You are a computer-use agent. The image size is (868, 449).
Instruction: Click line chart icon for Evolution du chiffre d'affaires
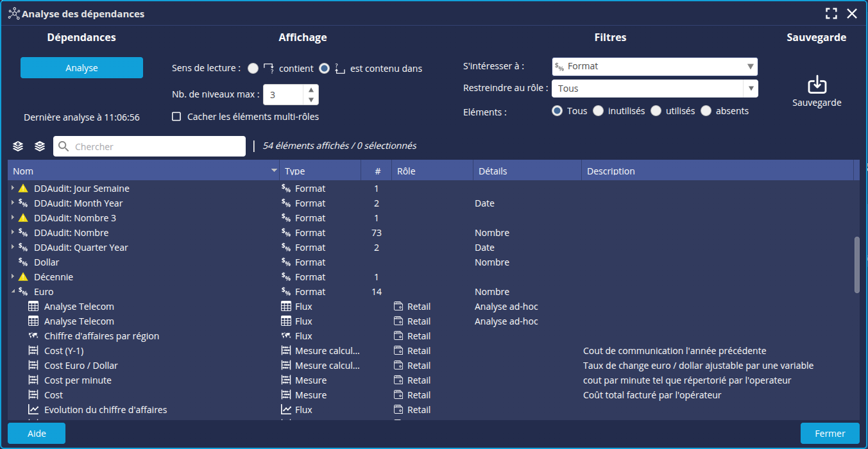(33, 410)
